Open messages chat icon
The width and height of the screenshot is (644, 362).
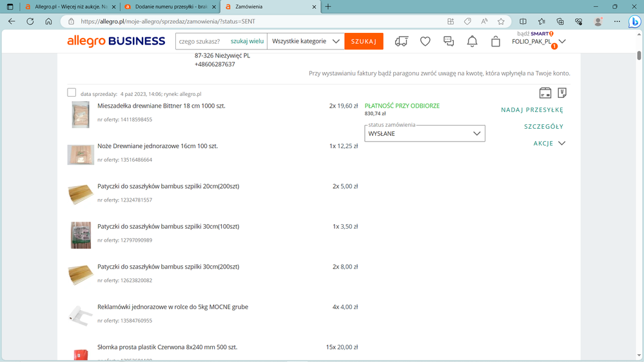(x=449, y=41)
